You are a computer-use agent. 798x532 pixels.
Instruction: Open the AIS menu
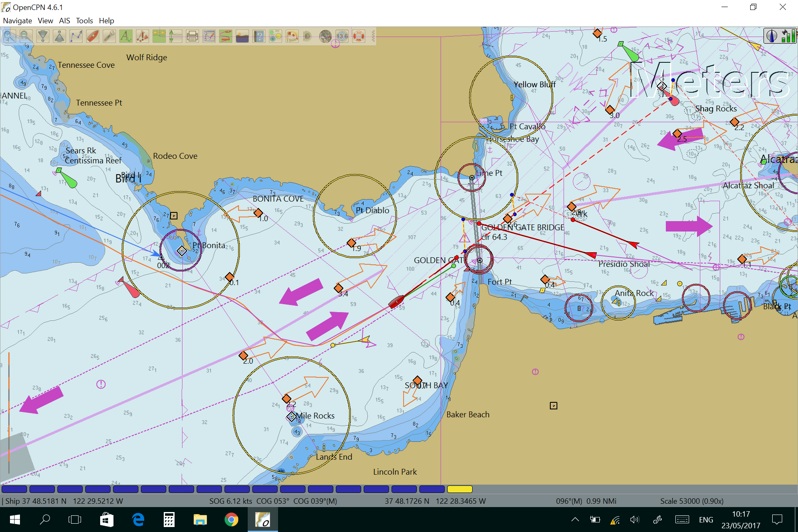point(64,21)
